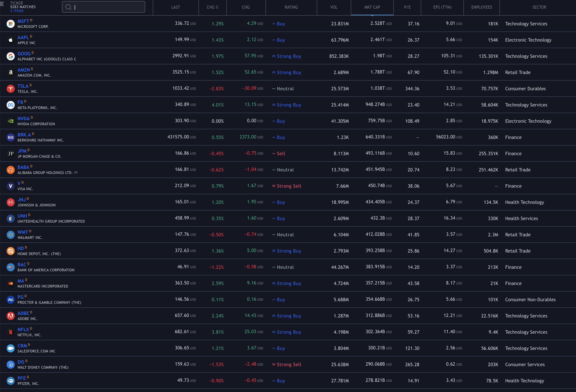Click the Disney logo icon
The width and height of the screenshot is (576, 392).
(x=11, y=364)
